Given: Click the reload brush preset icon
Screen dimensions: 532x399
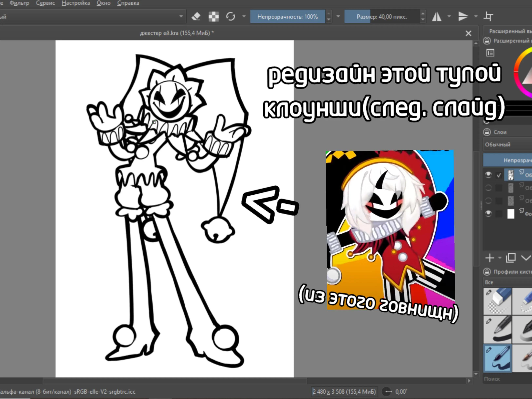Looking at the screenshot, I should click(230, 17).
